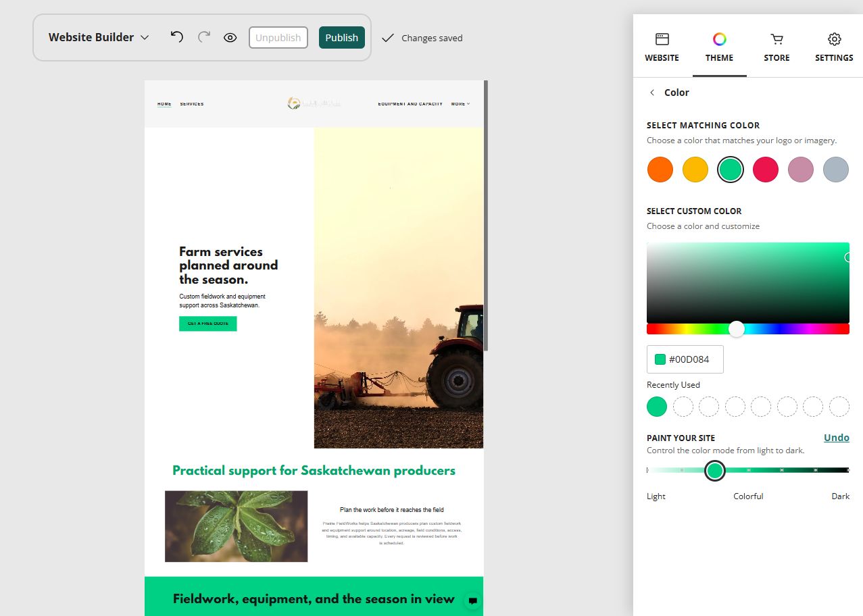Viewport: 863px width, 616px height.
Task: Click the site logo in preview header
Action: [x=314, y=103]
